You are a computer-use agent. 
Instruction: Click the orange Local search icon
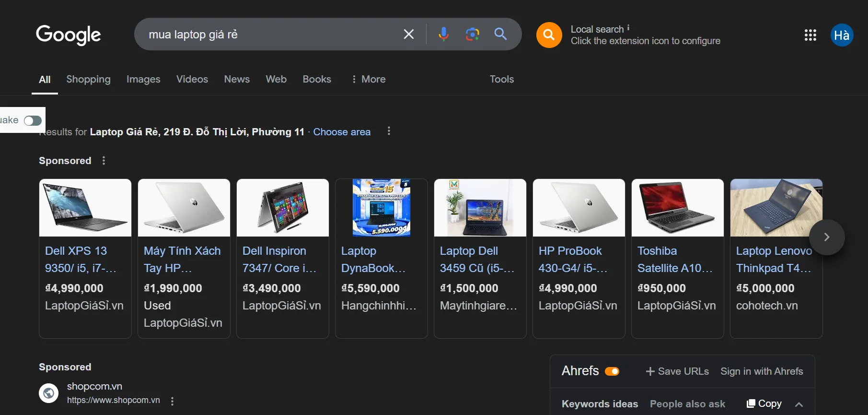pos(549,35)
